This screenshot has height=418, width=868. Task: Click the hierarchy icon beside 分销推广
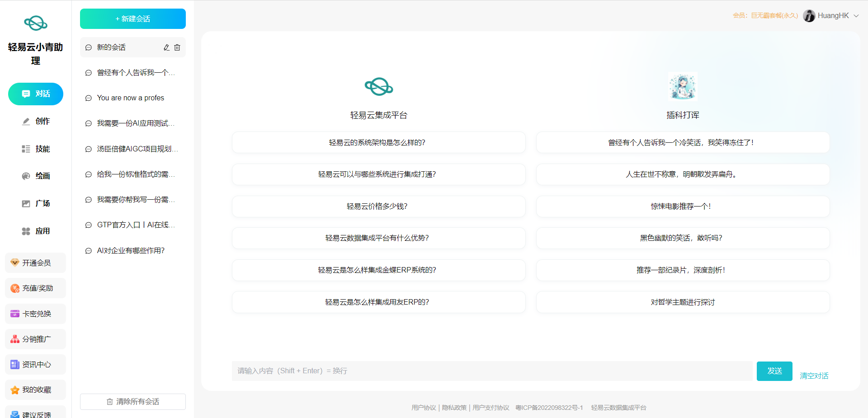(15, 339)
